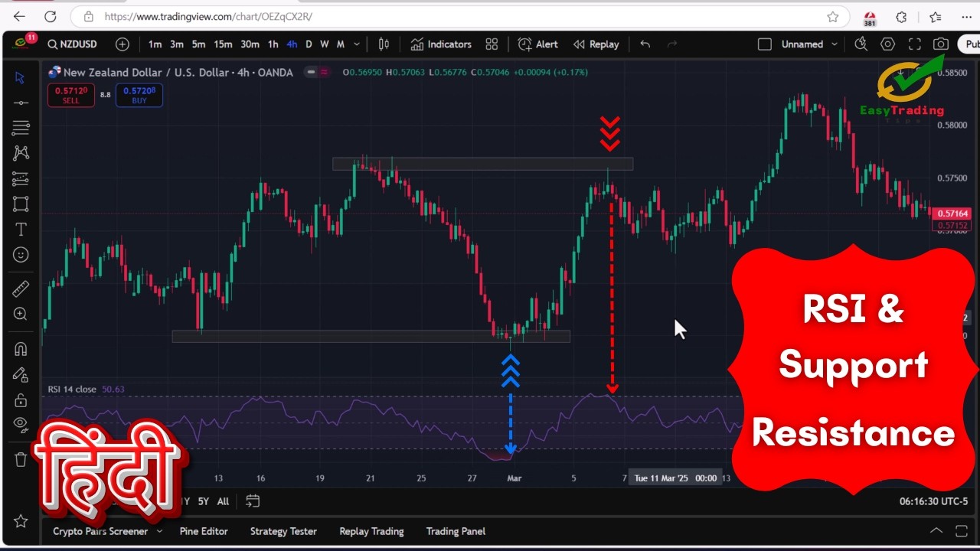Screen dimensions: 980x551
Task: Toggle magnet mode
Action: 21,349
